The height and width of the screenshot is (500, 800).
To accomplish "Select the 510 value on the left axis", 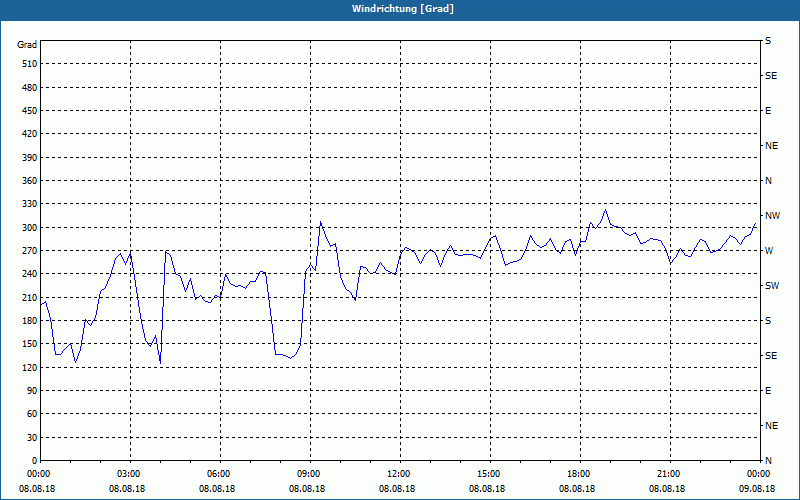I will pos(30,64).
